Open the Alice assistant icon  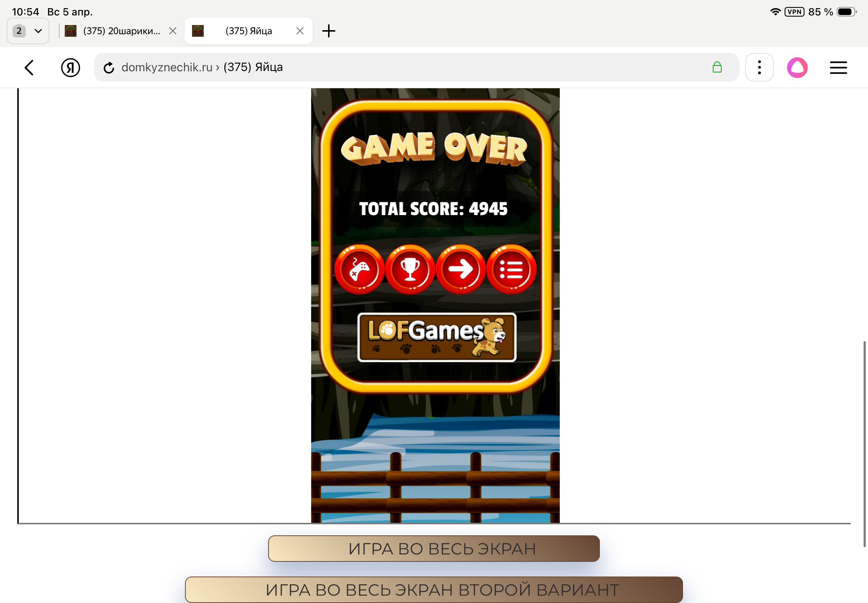[x=797, y=68]
